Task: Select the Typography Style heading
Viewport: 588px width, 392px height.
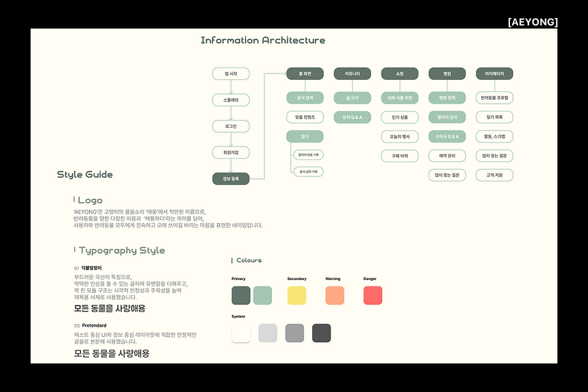Action: point(122,251)
